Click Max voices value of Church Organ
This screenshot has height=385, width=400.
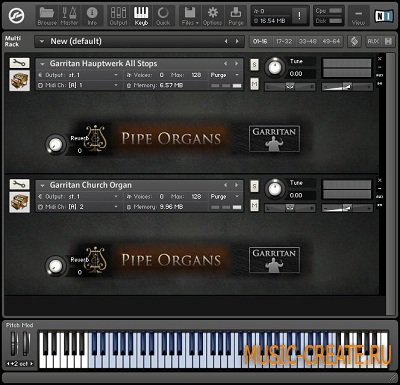point(196,197)
